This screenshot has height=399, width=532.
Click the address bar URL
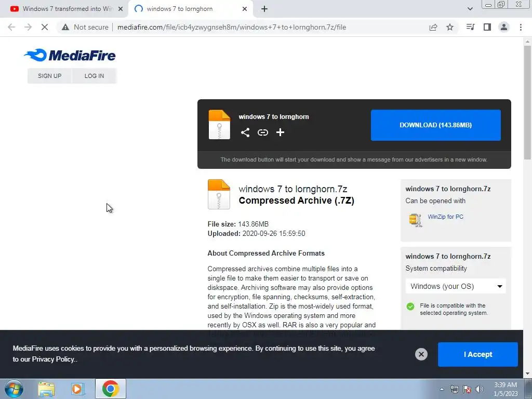[232, 27]
